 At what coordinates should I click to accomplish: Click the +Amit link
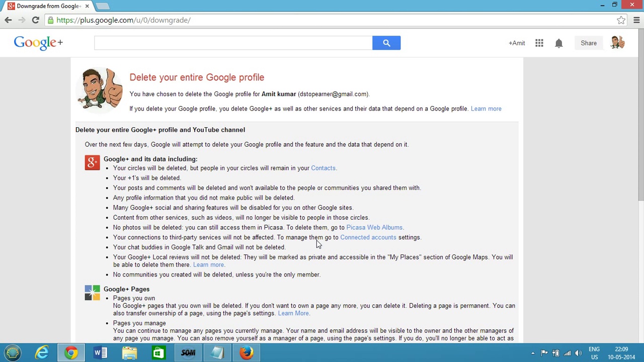[517, 43]
